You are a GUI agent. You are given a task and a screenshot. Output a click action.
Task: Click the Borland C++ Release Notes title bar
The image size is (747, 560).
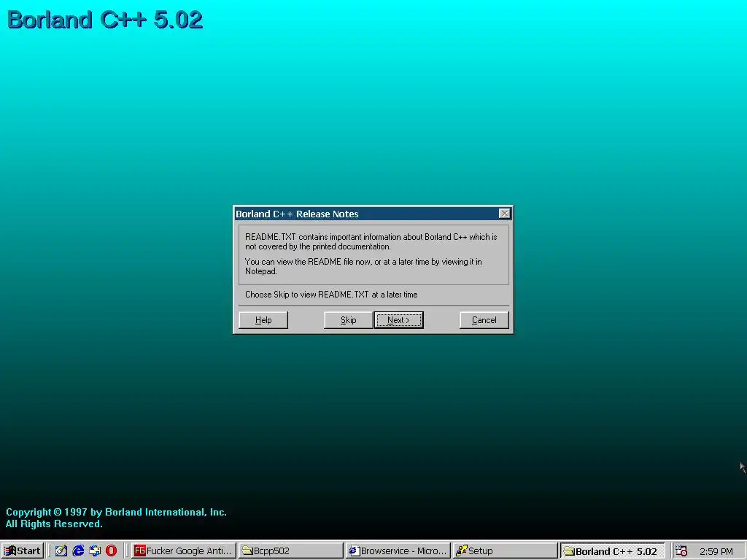(x=373, y=214)
